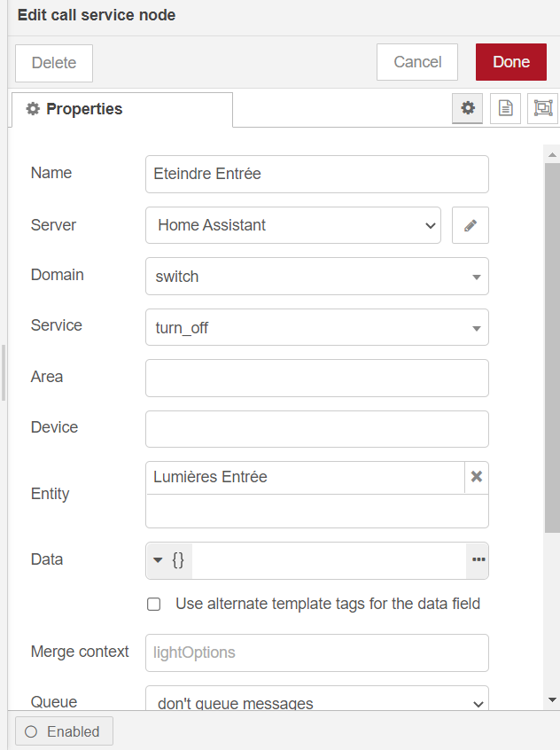560x750 pixels.
Task: Open node appearance icon tab
Action: click(543, 108)
